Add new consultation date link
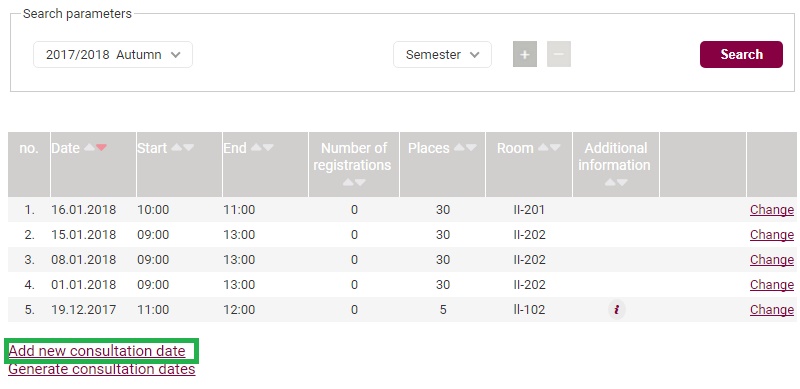 (x=97, y=351)
